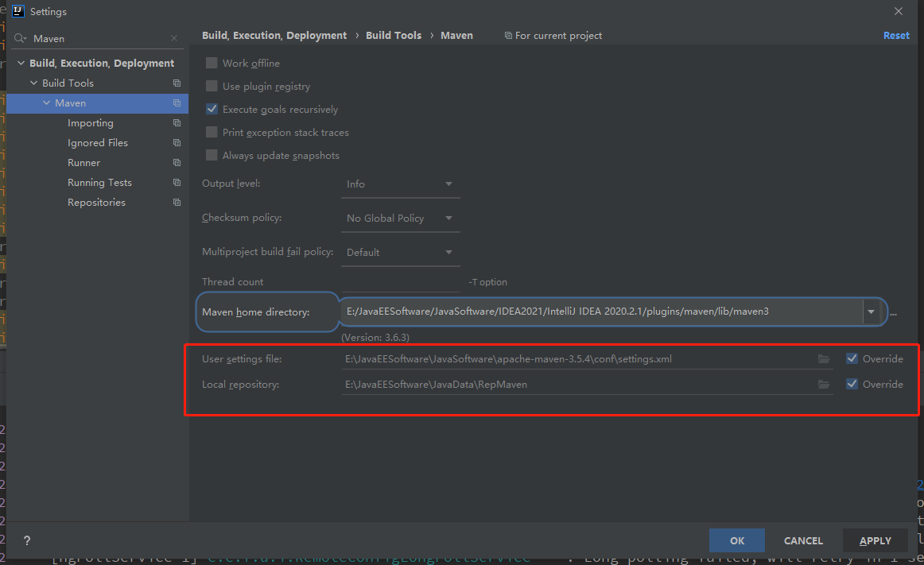This screenshot has width=924, height=565.
Task: Close the Settings dialog
Action: [x=898, y=11]
